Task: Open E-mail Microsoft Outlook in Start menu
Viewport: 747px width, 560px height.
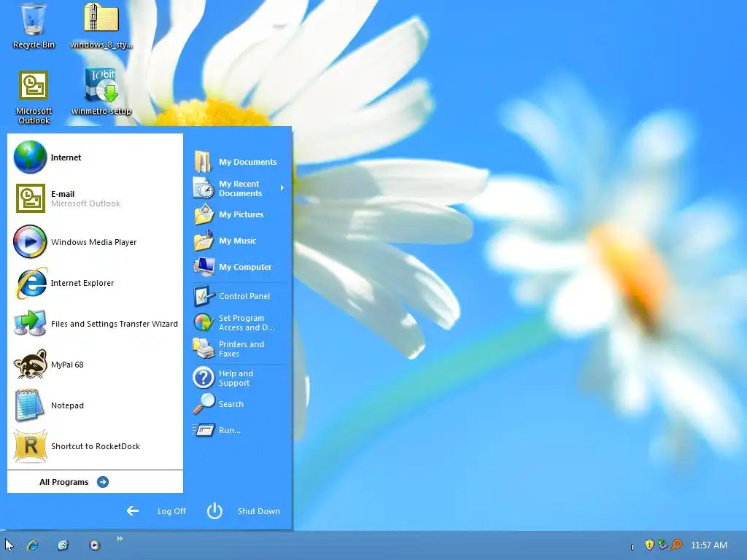Action: click(x=96, y=198)
